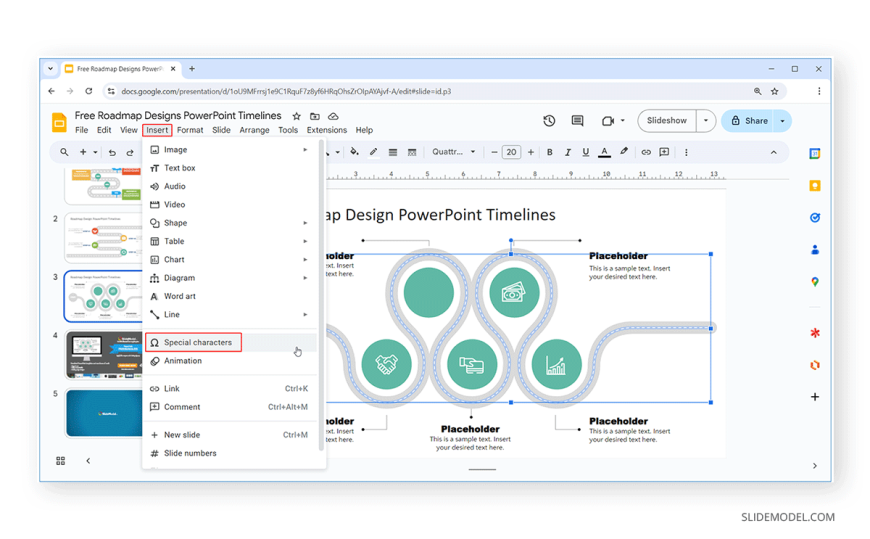Increase font size with plus button
870x539 pixels.
point(530,152)
